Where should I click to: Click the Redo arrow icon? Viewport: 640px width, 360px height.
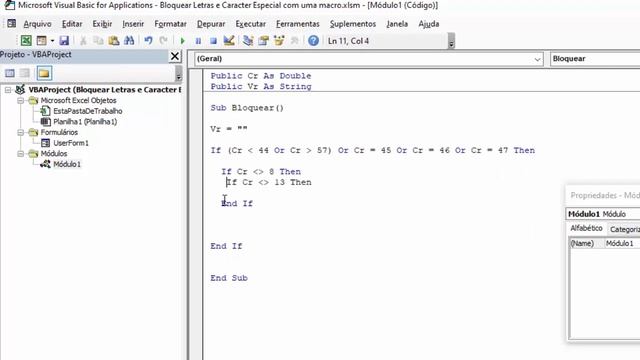pos(164,40)
